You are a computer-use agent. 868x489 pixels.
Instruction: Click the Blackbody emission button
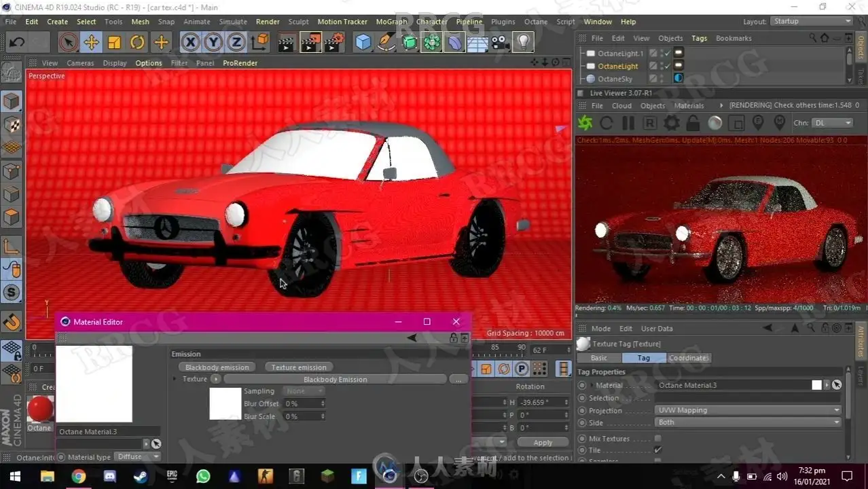(x=217, y=367)
